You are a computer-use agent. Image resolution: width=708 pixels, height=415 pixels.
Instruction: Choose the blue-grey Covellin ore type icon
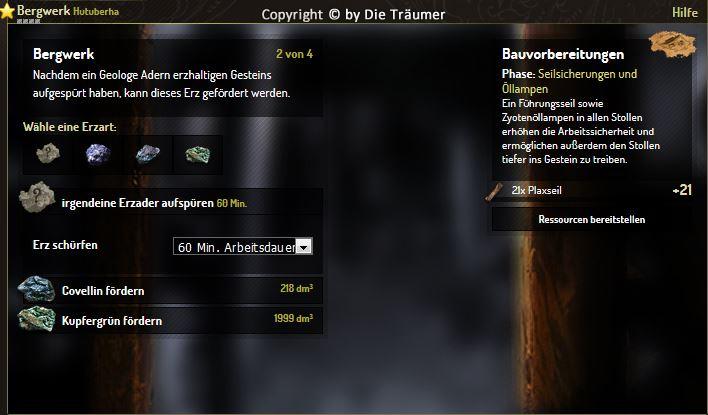coord(148,154)
